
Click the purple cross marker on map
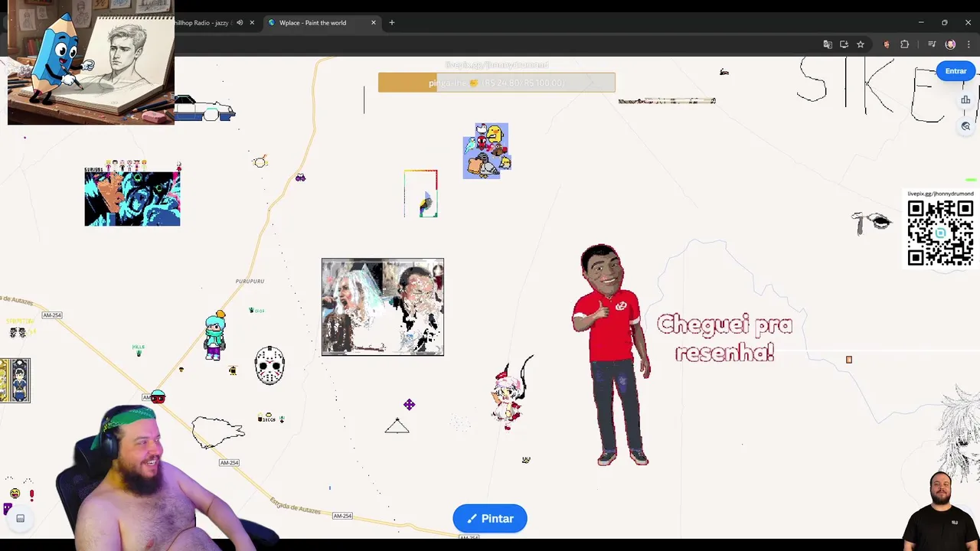click(410, 404)
